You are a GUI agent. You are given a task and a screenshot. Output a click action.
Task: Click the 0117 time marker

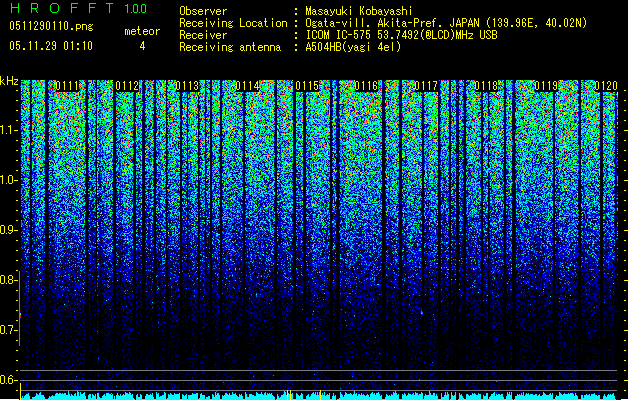tap(426, 86)
